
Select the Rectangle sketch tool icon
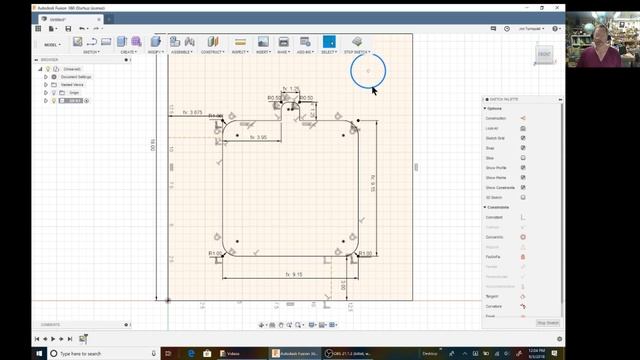pyautogui.click(x=106, y=41)
